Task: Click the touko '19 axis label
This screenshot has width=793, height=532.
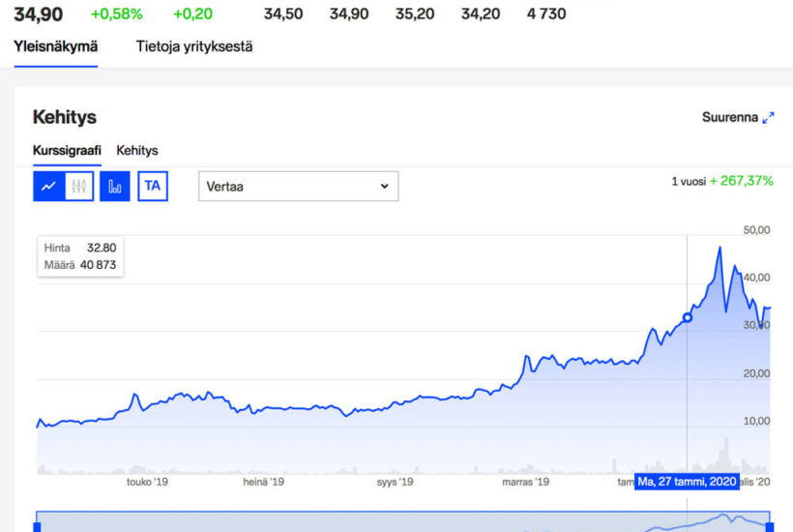Action: 147,482
